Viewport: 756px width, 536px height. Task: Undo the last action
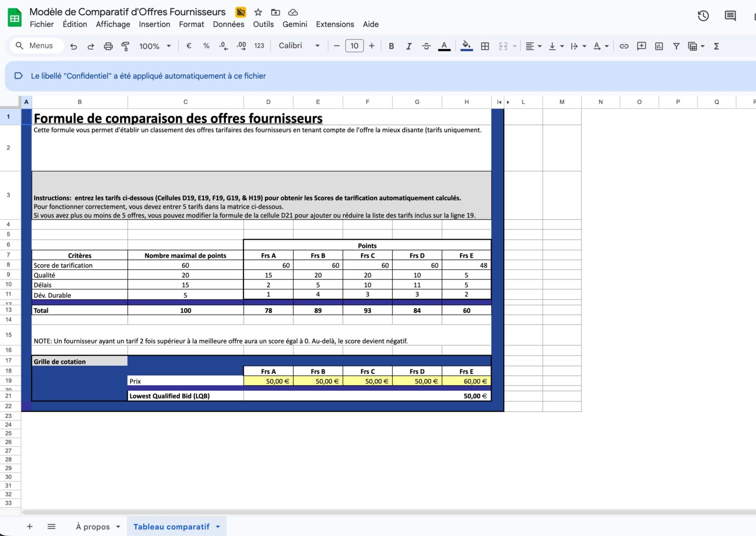click(74, 46)
